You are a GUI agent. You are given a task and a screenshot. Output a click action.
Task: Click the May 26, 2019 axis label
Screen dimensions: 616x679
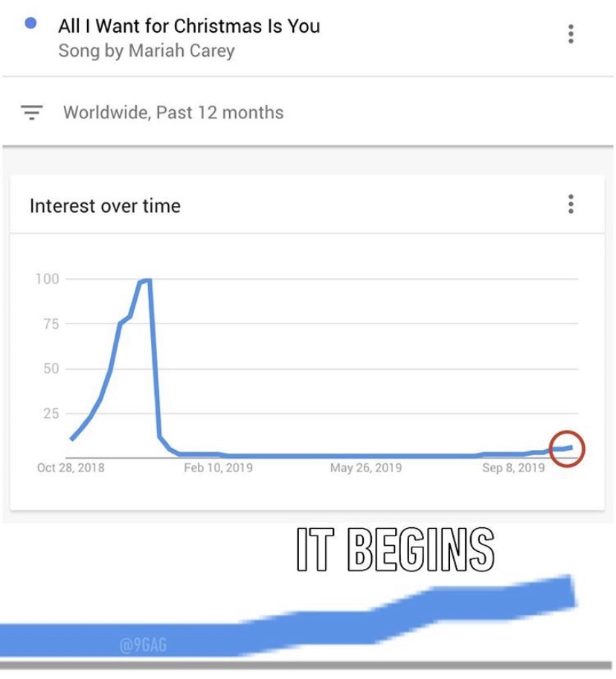(366, 468)
